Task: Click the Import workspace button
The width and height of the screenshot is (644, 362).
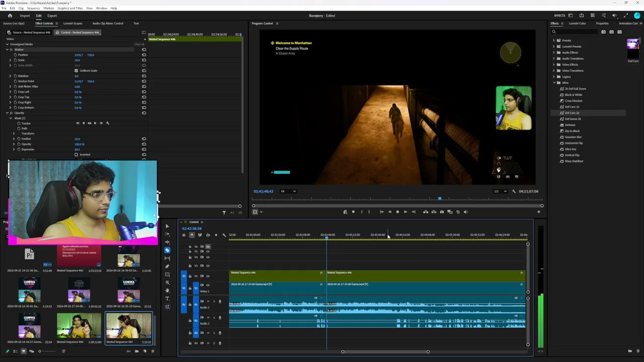Action: [25, 16]
